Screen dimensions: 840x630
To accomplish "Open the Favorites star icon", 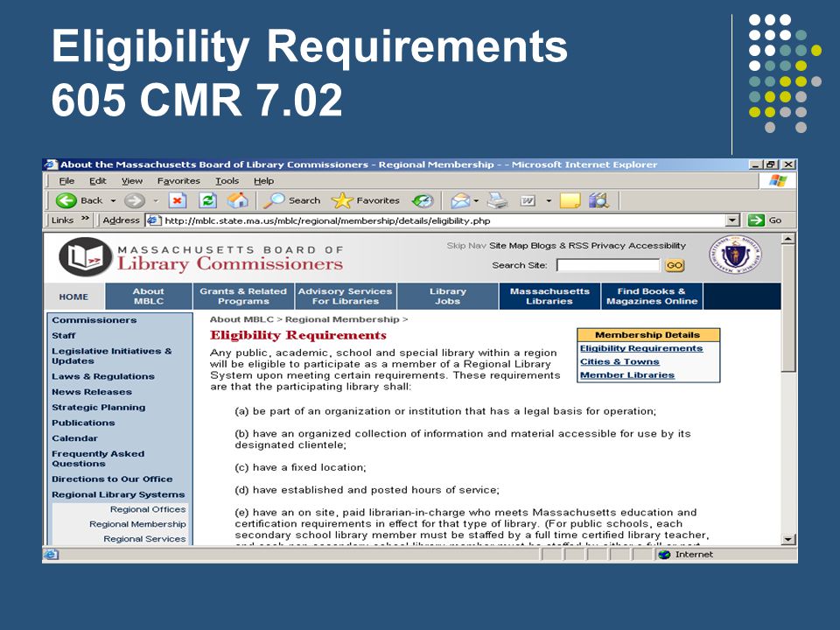I will (x=342, y=200).
